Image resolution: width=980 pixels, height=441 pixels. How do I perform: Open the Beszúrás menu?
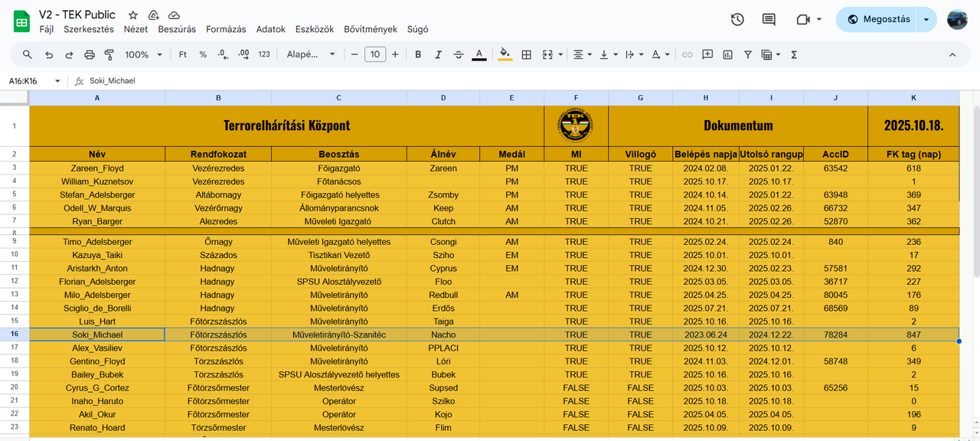pyautogui.click(x=177, y=29)
